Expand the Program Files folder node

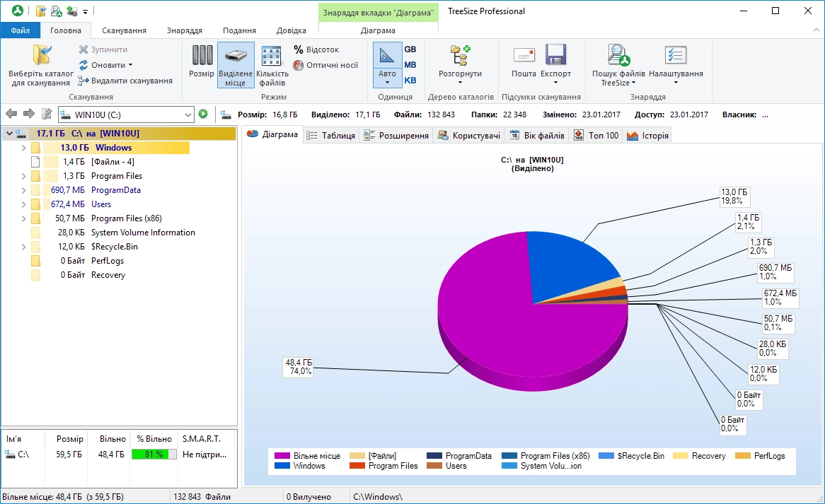pyautogui.click(x=23, y=176)
